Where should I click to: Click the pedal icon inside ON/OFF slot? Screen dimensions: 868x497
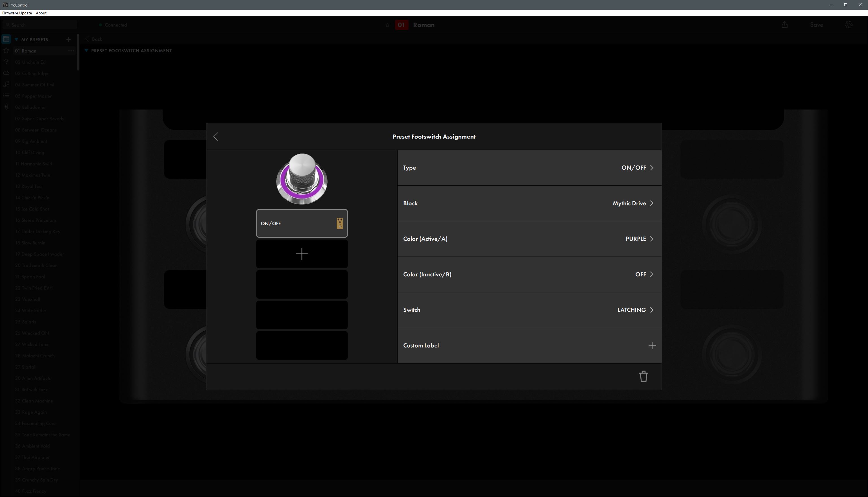pos(340,223)
